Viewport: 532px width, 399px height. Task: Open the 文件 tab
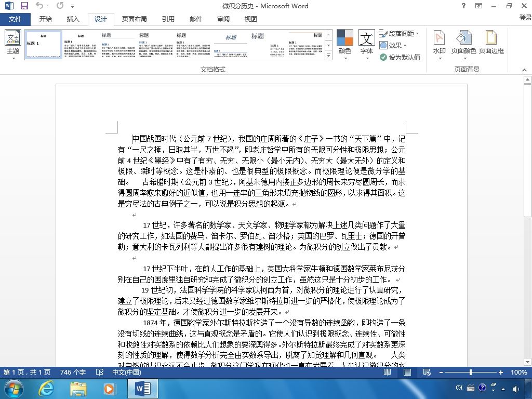(15, 19)
